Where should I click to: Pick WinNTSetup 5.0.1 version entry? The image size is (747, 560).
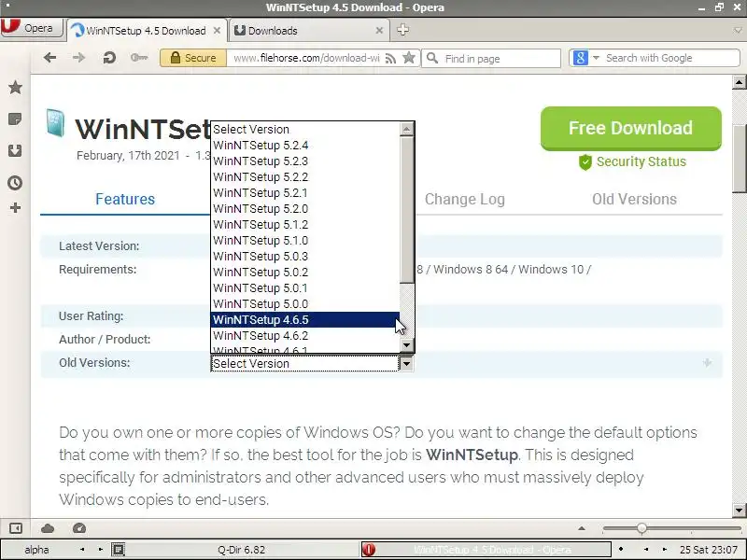(x=305, y=288)
